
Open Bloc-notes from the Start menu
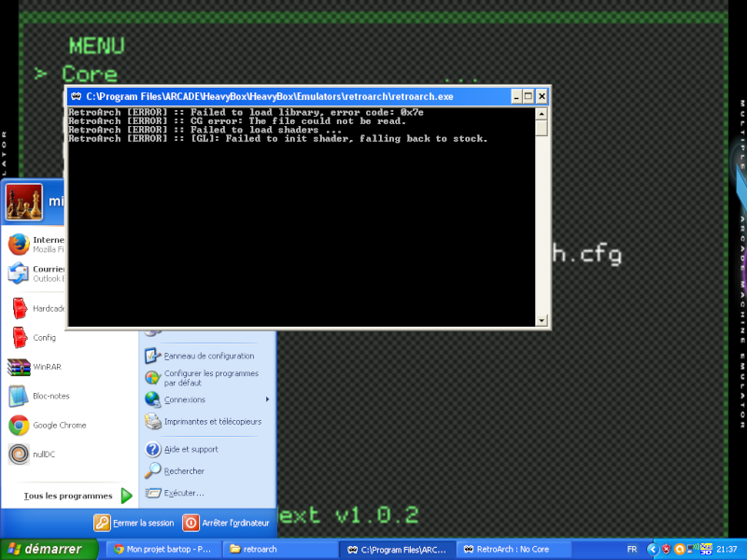[39, 396]
